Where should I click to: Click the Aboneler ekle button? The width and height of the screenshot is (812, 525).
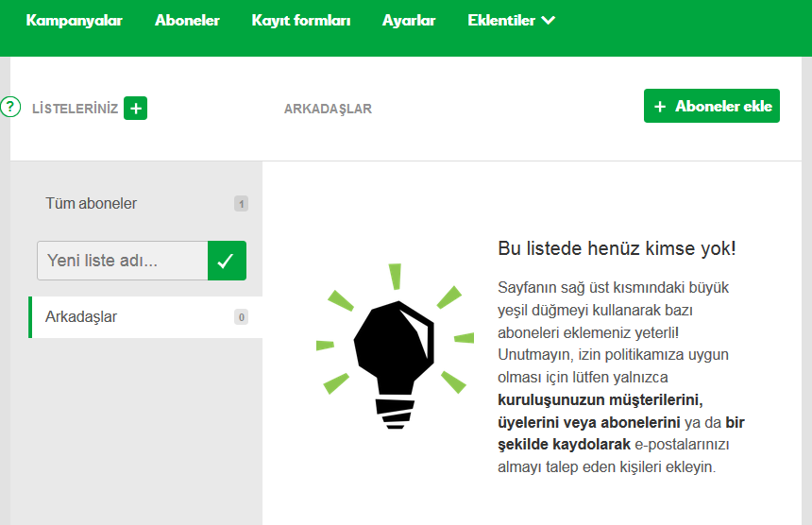click(712, 106)
